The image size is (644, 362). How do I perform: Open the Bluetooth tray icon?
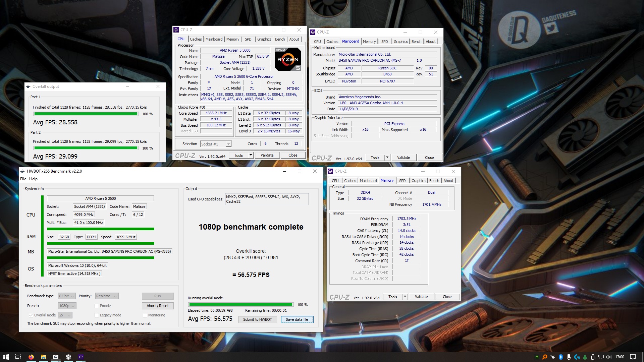pos(560,357)
